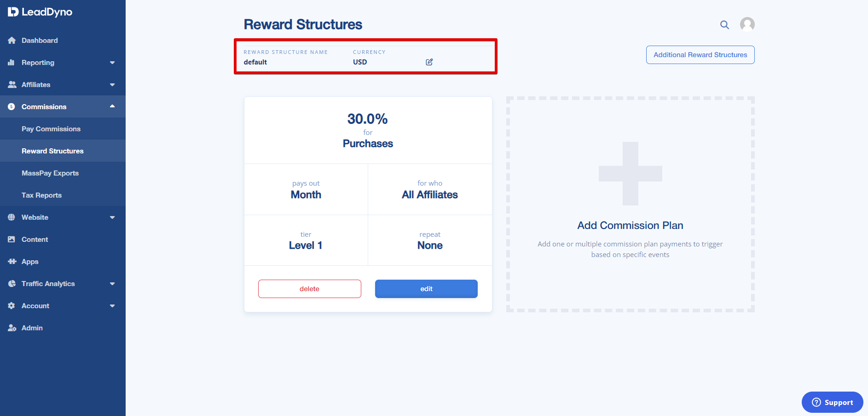Click the large plus to add plan
The width and height of the screenshot is (868, 416).
tap(630, 174)
